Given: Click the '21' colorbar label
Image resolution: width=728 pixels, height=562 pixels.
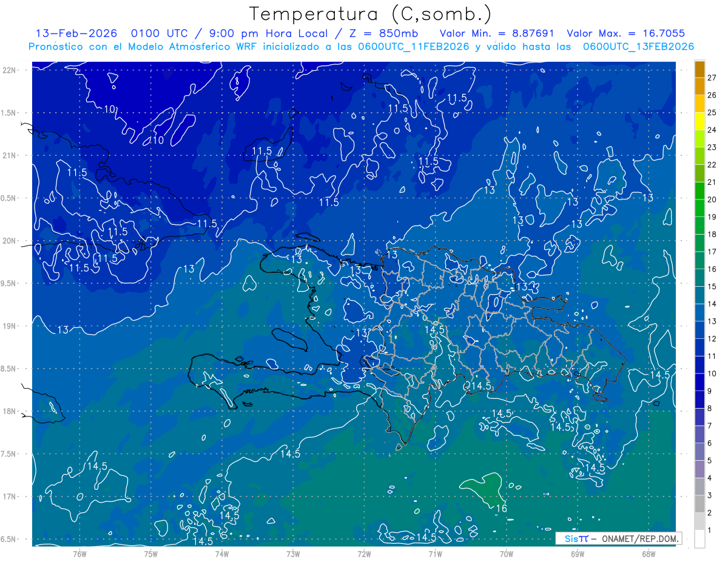Looking at the screenshot, I should pos(712,182).
